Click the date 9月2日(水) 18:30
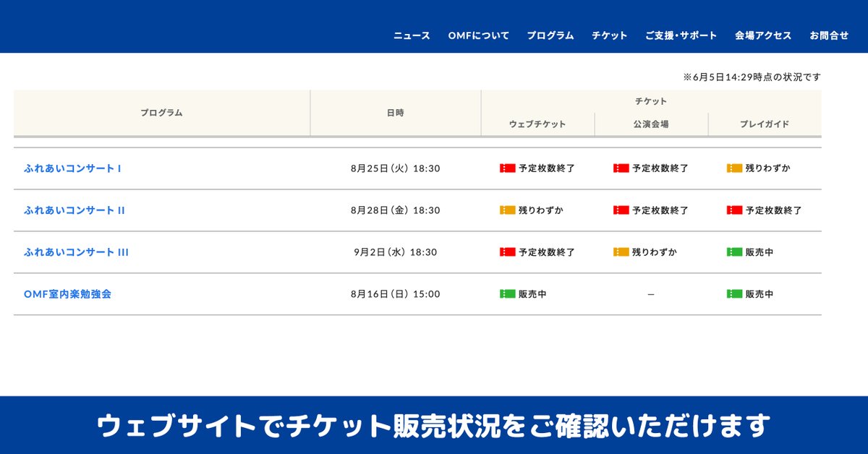Viewport: 868px width, 454px height. (x=395, y=252)
